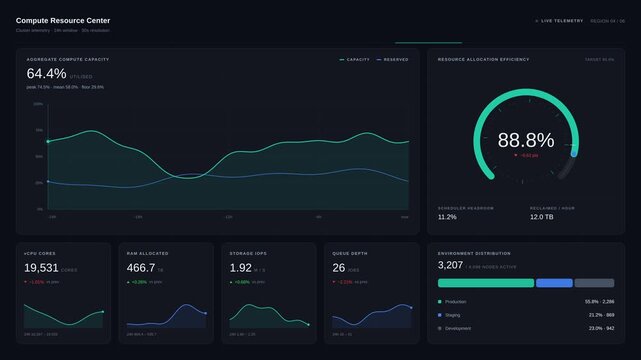Click the Target label in efficiency panel

[599, 60]
